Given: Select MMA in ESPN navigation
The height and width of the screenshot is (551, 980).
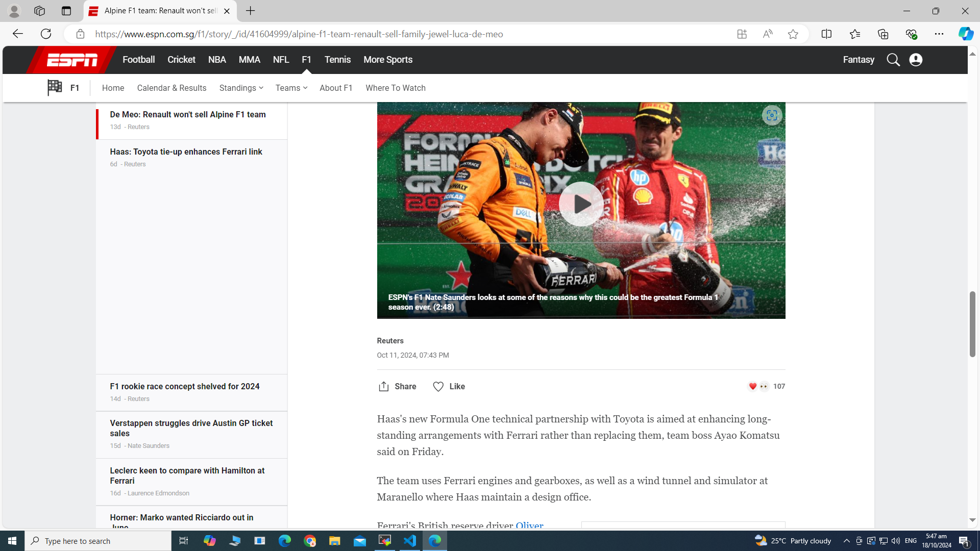Looking at the screenshot, I should [x=249, y=60].
